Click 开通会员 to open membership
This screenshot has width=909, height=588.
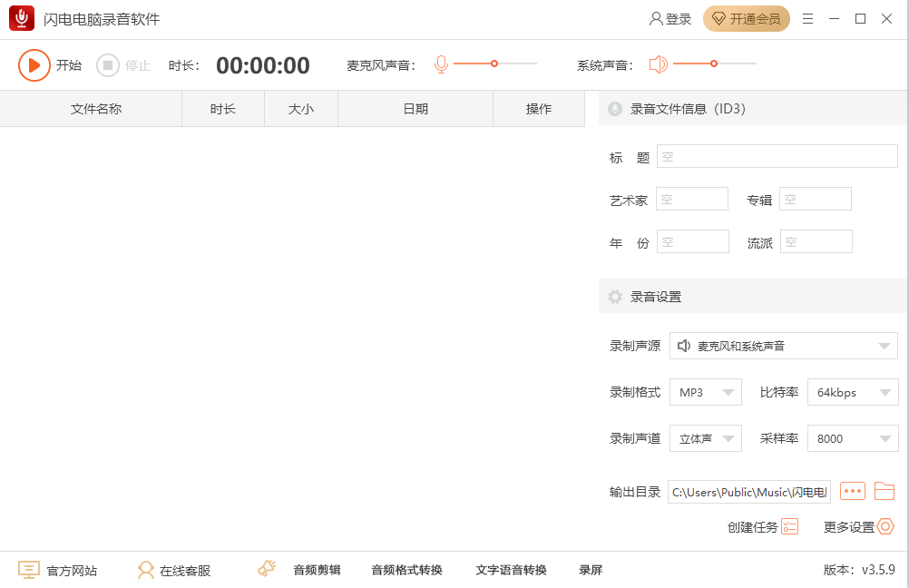tap(746, 17)
